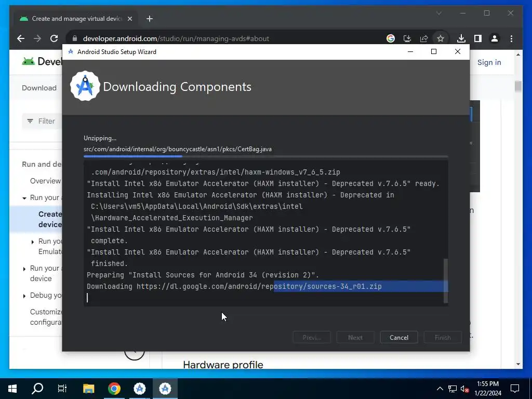Viewport: 532px width, 399px height.
Task: Maximize the Setup Wizard window
Action: tap(434, 51)
